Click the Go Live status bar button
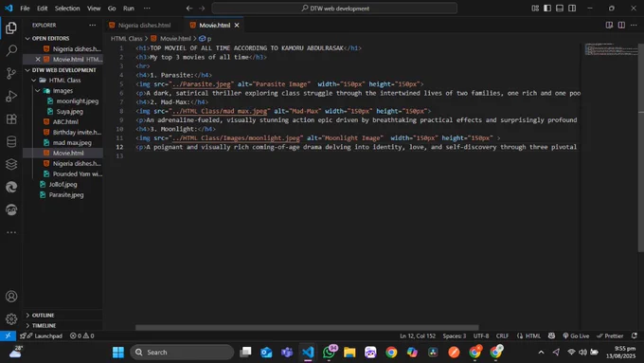This screenshot has width=644, height=363. pyautogui.click(x=576, y=336)
